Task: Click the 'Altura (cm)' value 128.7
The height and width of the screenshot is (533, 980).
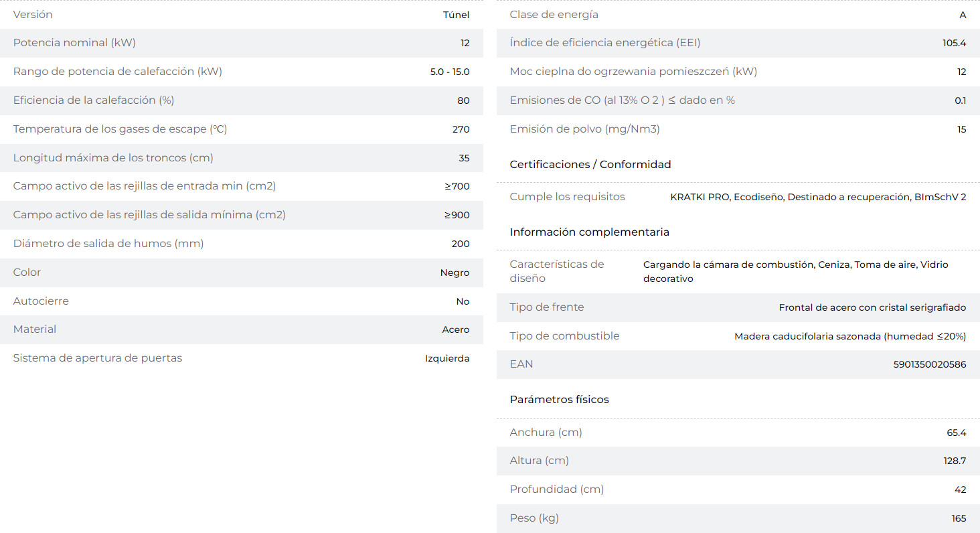Action: point(955,461)
